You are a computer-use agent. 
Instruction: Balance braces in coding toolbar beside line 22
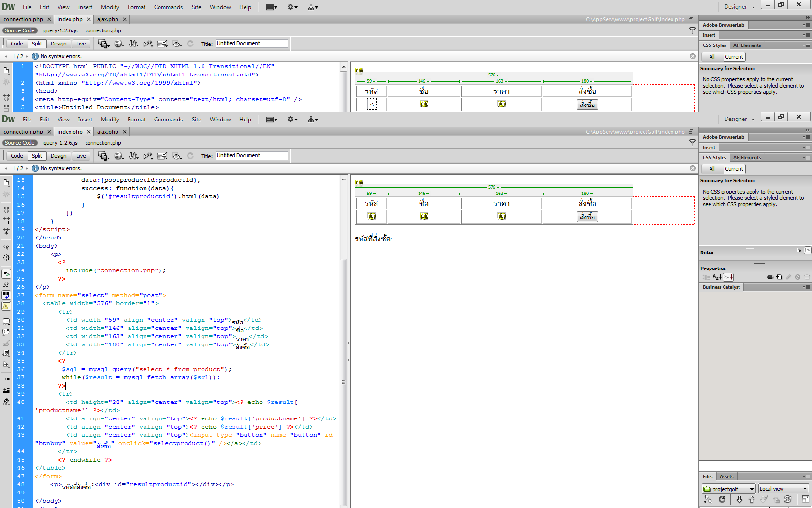[6, 258]
